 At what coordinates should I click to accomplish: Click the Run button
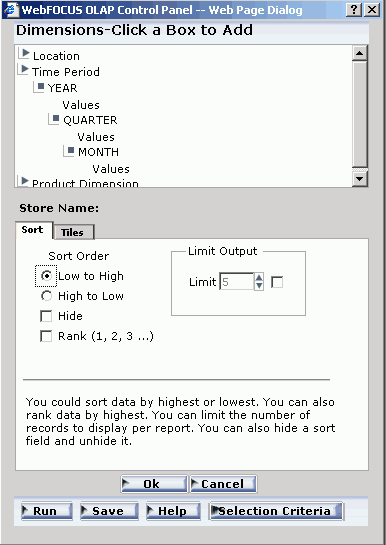click(47, 511)
